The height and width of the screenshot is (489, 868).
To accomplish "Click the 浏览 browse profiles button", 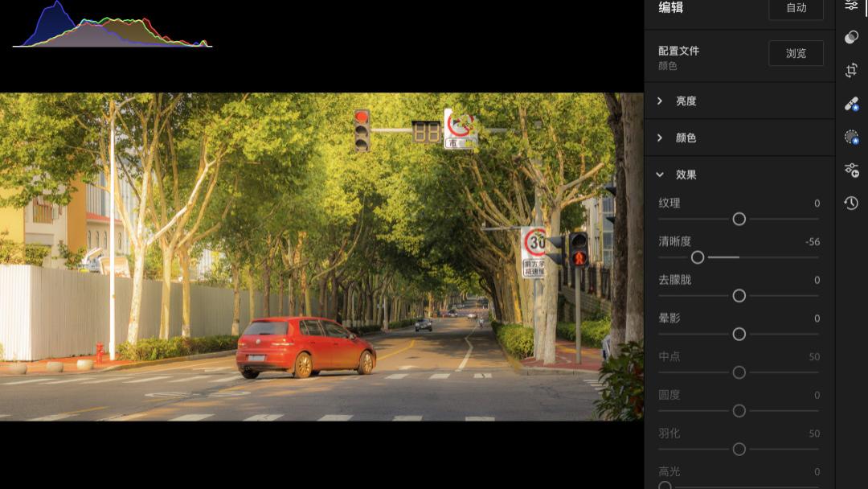I will [796, 53].
